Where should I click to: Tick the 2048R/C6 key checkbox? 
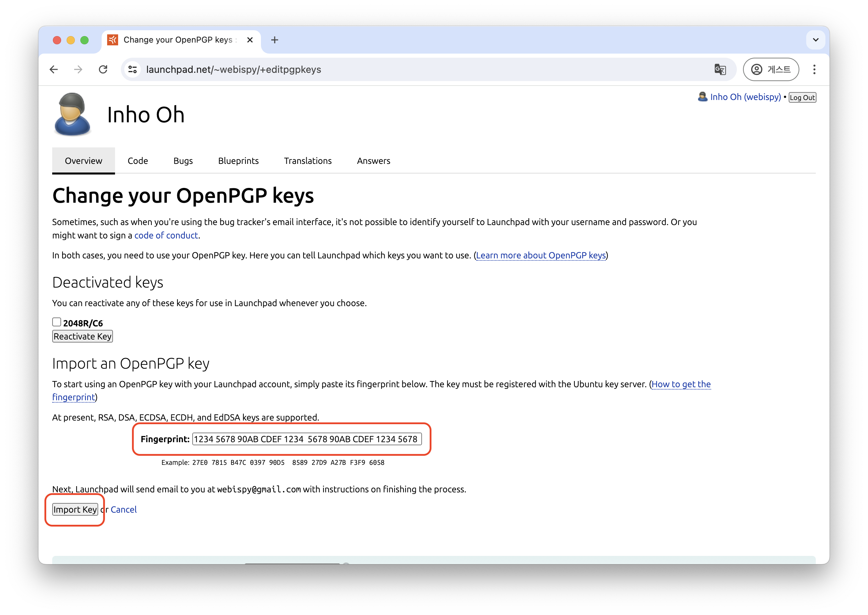tap(56, 322)
